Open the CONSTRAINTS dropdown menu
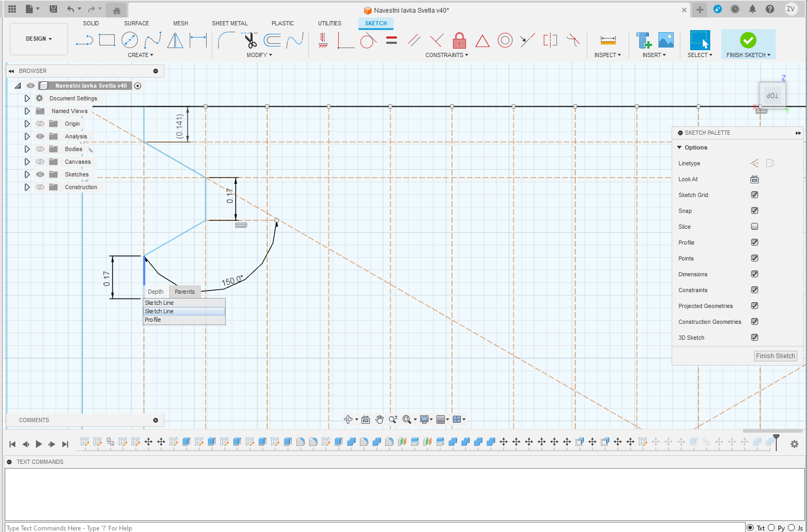 coord(447,55)
